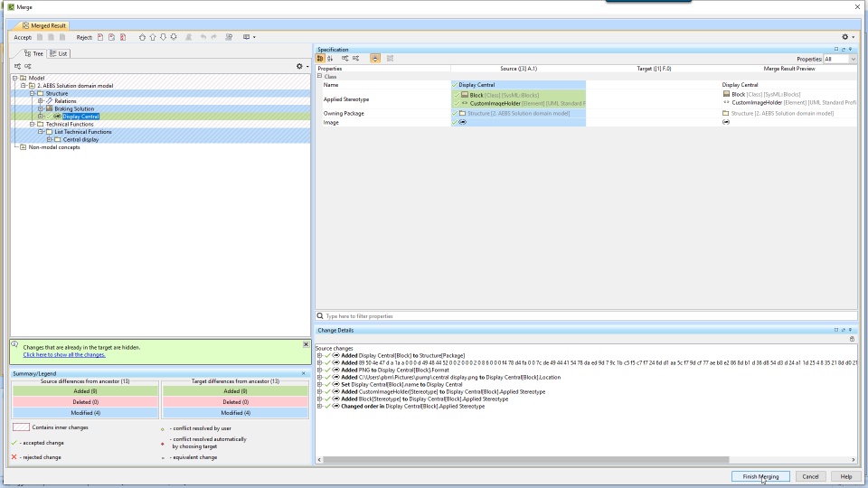Screen dimensions: 868x488
Task: Open the Properties 'All' combo box
Action: (839, 60)
